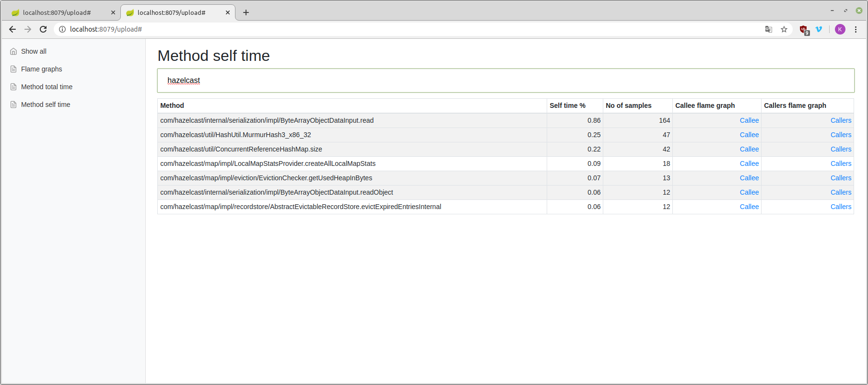Open Method total time page

(x=47, y=87)
